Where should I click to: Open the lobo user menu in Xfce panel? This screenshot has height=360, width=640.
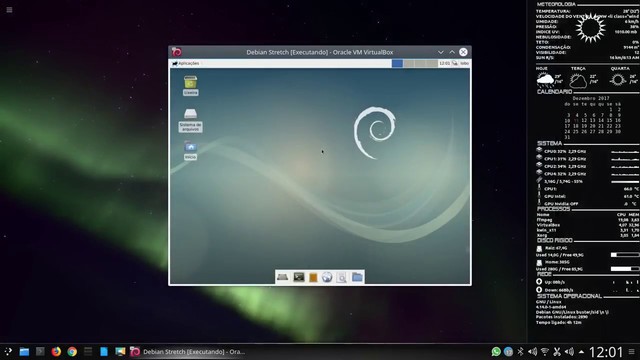pos(464,63)
